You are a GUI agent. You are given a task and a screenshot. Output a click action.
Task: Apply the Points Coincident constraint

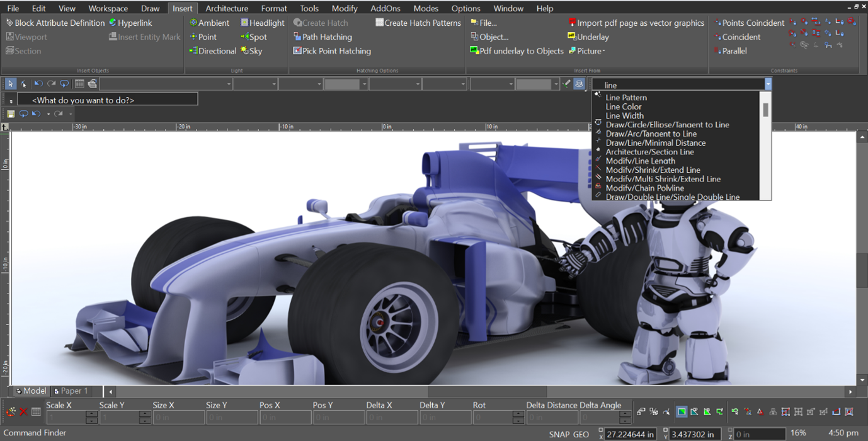click(749, 23)
